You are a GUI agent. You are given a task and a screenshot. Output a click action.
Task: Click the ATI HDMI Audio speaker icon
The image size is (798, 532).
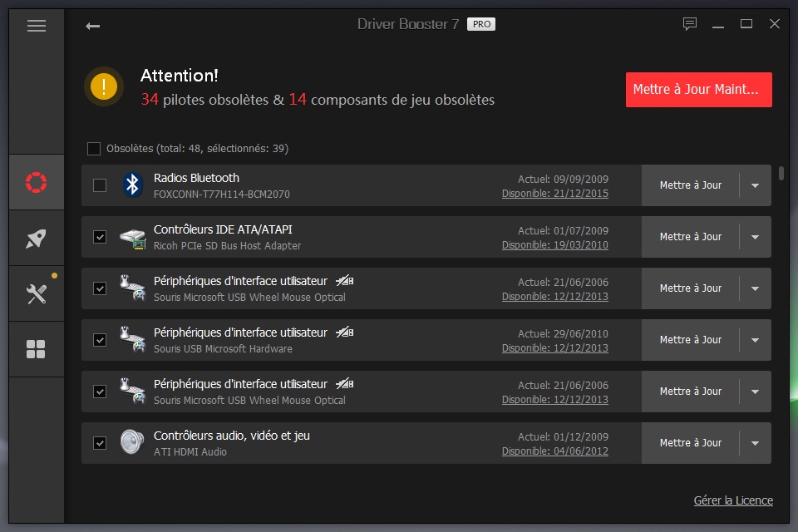(132, 441)
